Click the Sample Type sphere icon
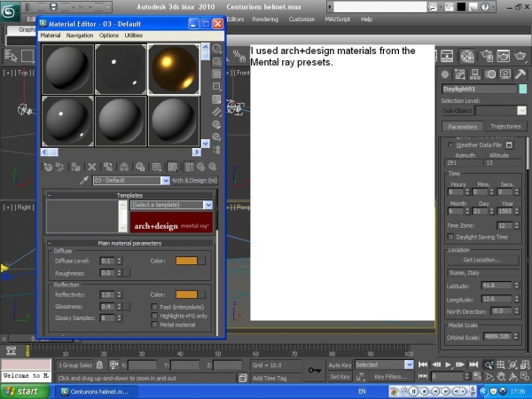532x399 pixels. (216, 49)
